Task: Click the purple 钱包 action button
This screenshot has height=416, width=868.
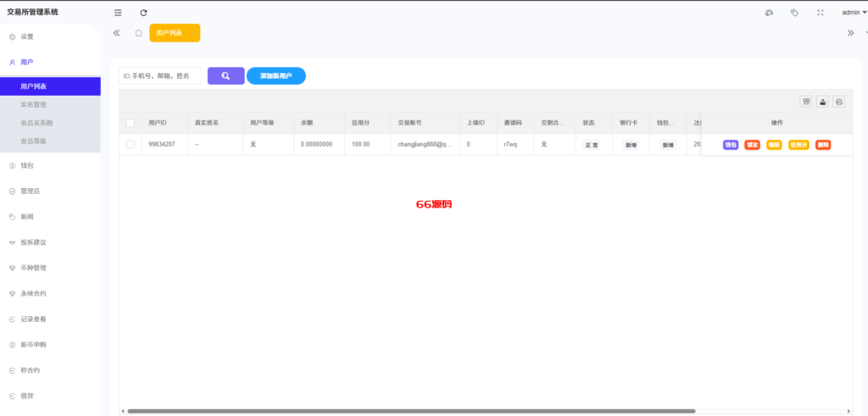Action: point(731,145)
